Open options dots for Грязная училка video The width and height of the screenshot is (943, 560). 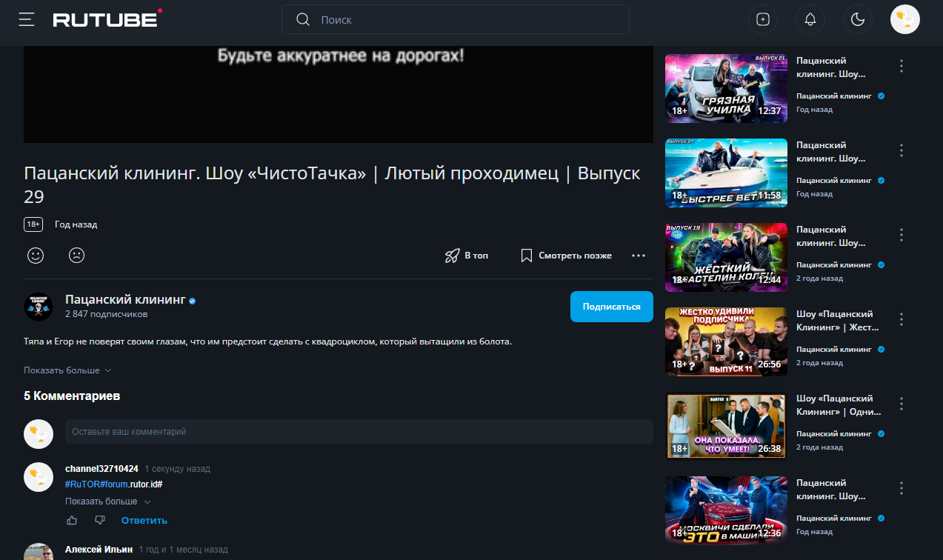tap(902, 66)
